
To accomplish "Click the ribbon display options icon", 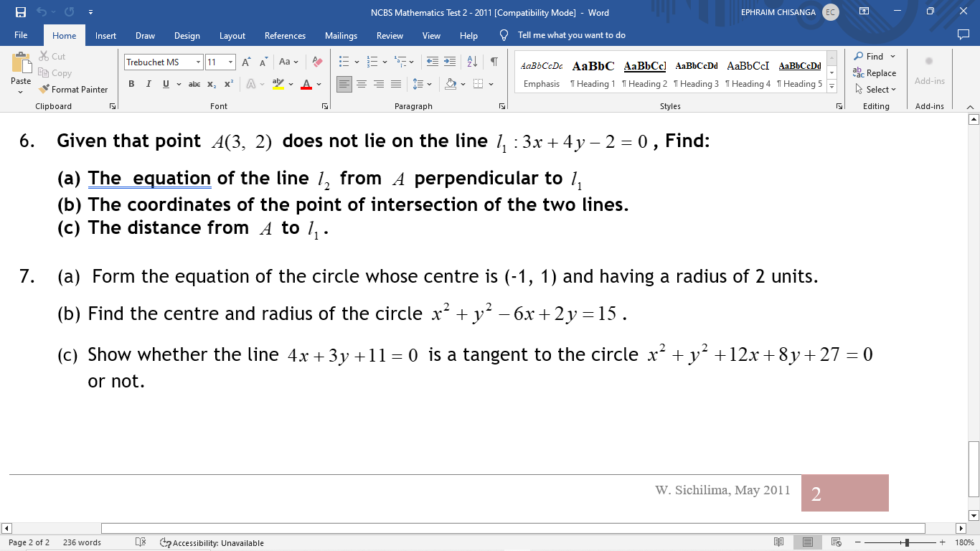I will pyautogui.click(x=864, y=12).
